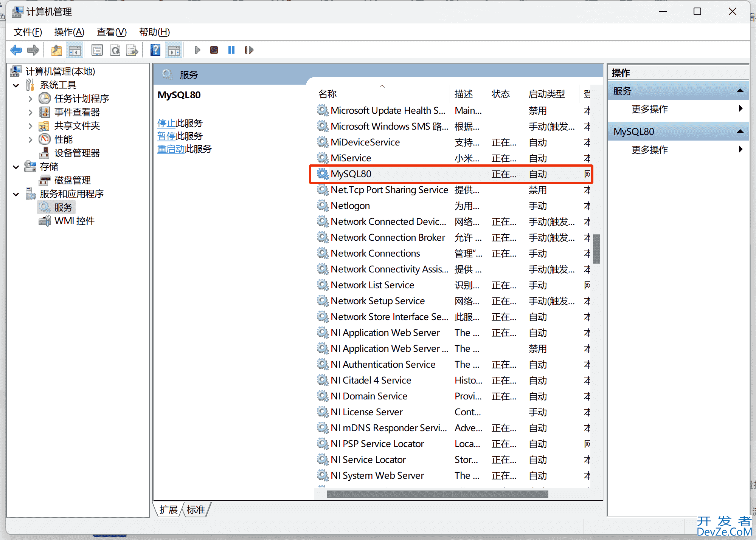Image resolution: width=756 pixels, height=540 pixels.
Task: Sort by the 名称 column header
Action: coord(382,94)
